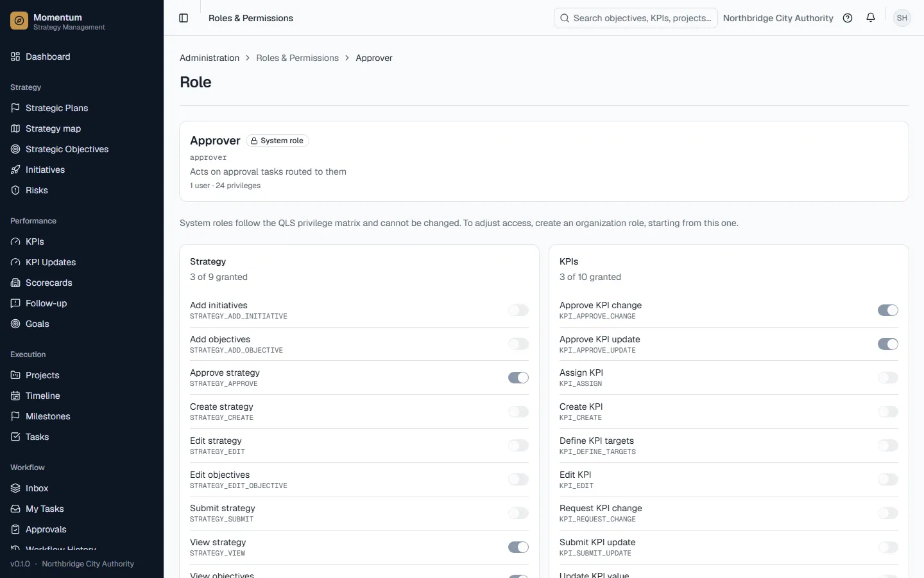Click the Dashboard icon in sidebar
924x578 pixels.
15,57
